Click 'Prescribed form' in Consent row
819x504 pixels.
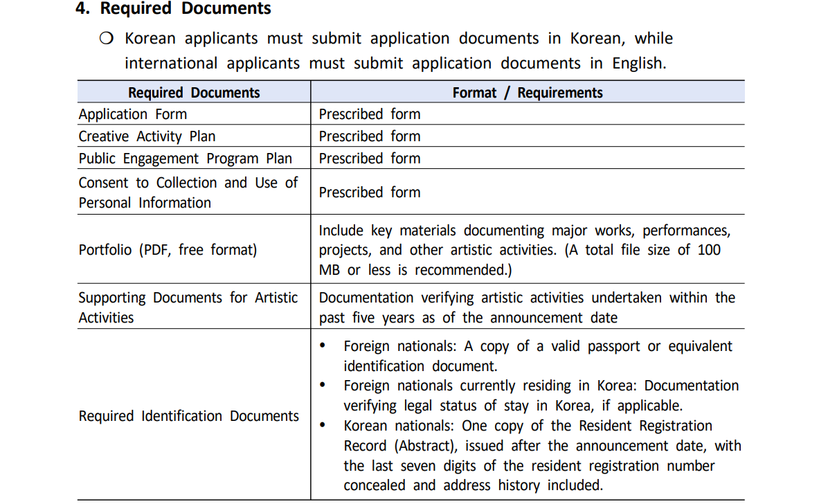pos(369,192)
